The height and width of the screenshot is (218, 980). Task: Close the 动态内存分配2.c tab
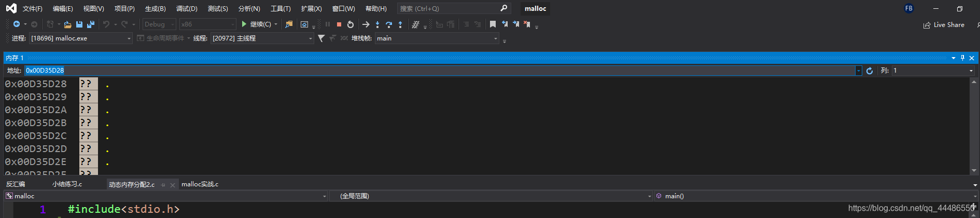[x=173, y=185]
